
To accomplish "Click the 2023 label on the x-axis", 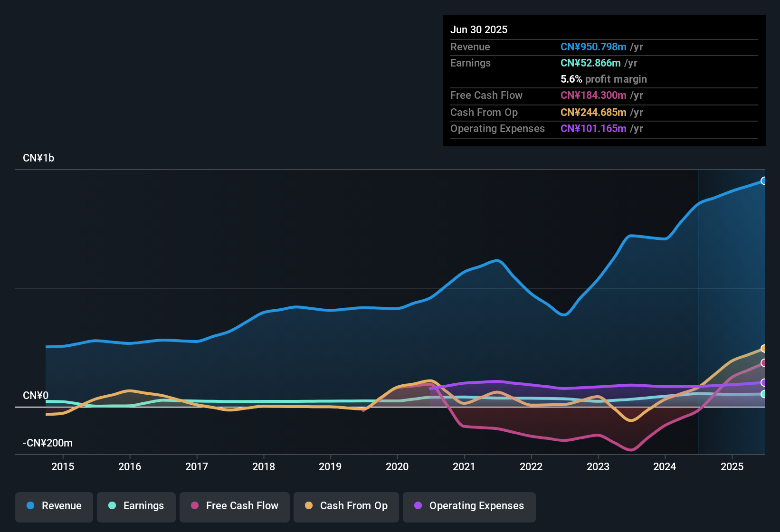I will pyautogui.click(x=599, y=467).
